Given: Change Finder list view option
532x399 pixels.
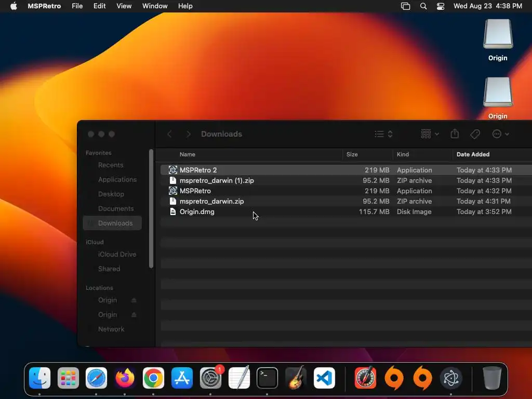Looking at the screenshot, I should (383, 134).
